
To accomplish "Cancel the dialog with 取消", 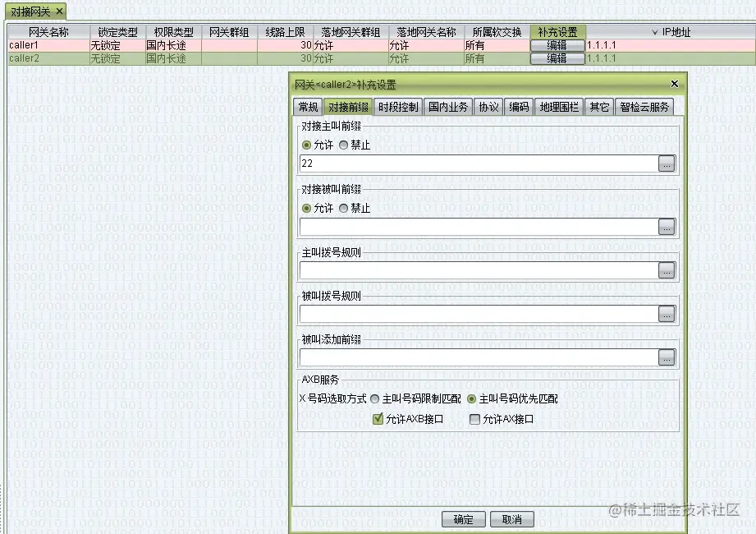I will click(x=512, y=519).
